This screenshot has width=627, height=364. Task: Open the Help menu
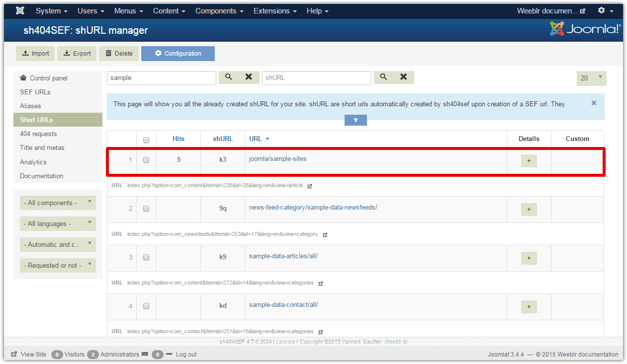coord(318,10)
